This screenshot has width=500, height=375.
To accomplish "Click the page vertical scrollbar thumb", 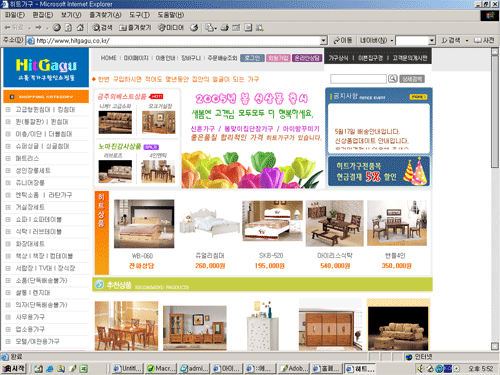I will coord(495,112).
